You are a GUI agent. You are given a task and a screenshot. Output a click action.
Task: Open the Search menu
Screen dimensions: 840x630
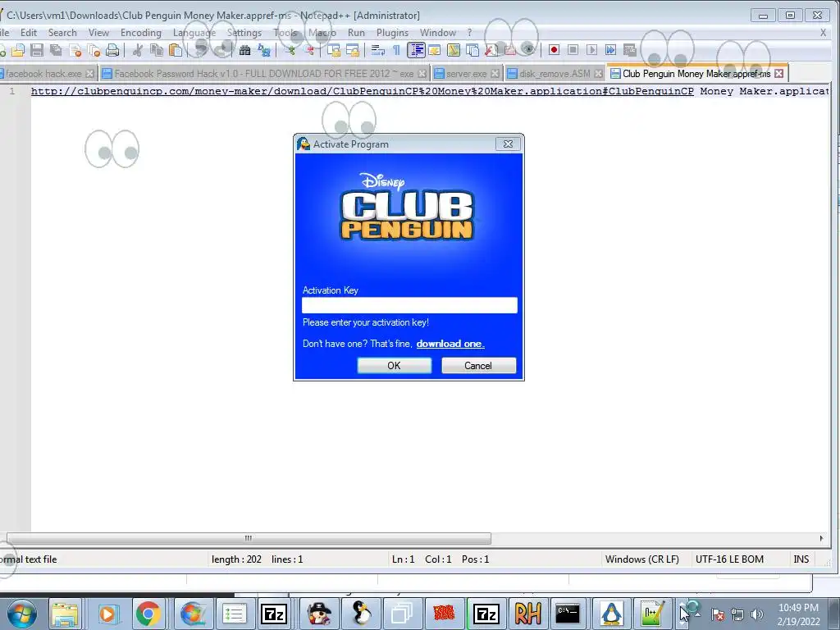click(x=62, y=33)
